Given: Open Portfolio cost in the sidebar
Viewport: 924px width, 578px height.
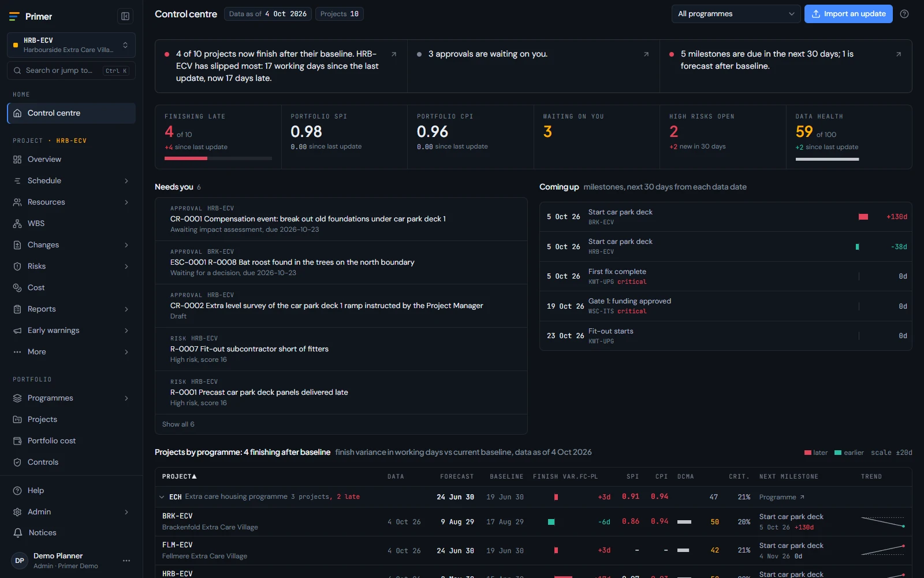Looking at the screenshot, I should pyautogui.click(x=71, y=441).
